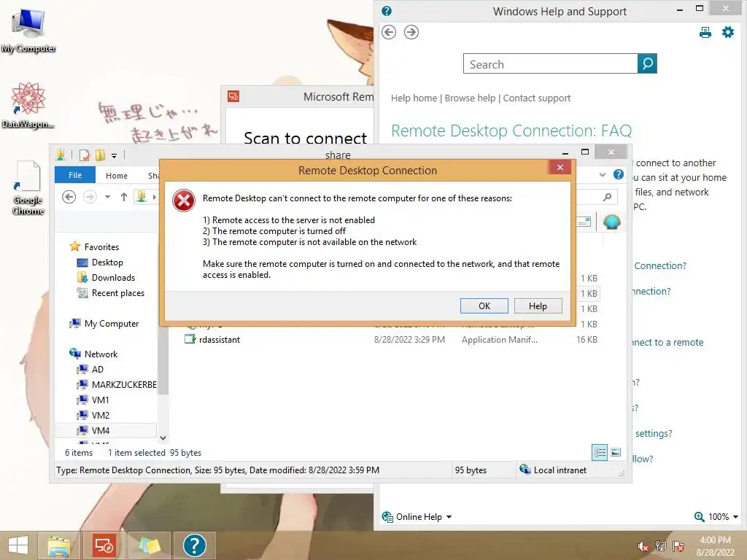This screenshot has width=747, height=560.
Task: Open the Help home link
Action: (414, 98)
